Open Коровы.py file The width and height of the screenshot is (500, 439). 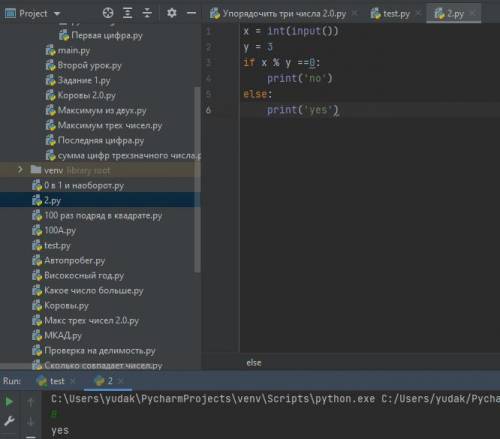[60, 306]
